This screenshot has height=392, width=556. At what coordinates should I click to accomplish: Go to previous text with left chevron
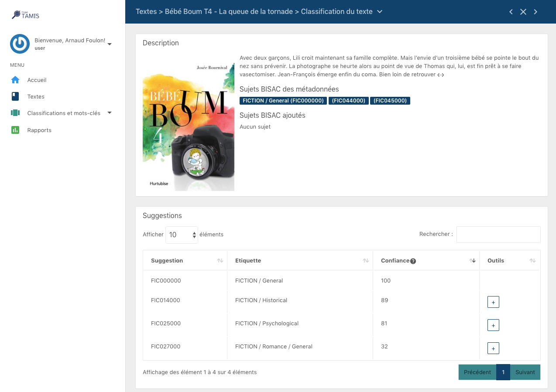coord(511,12)
